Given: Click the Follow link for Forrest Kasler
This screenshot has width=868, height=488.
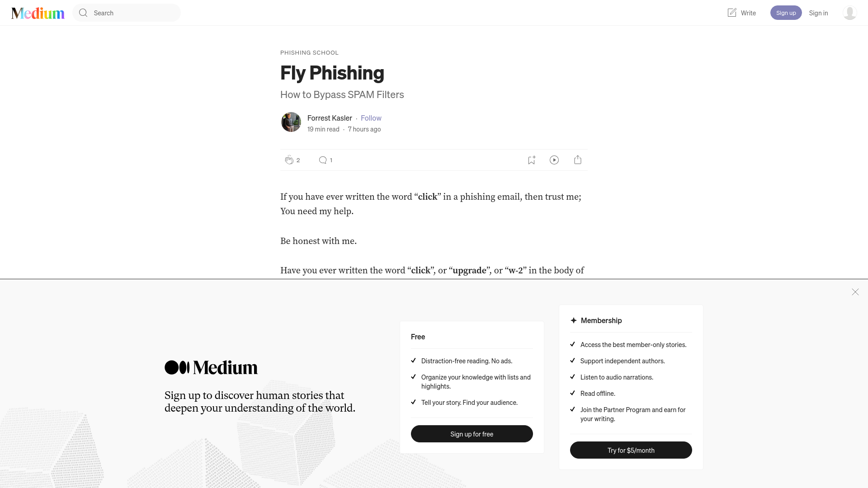Looking at the screenshot, I should point(371,118).
